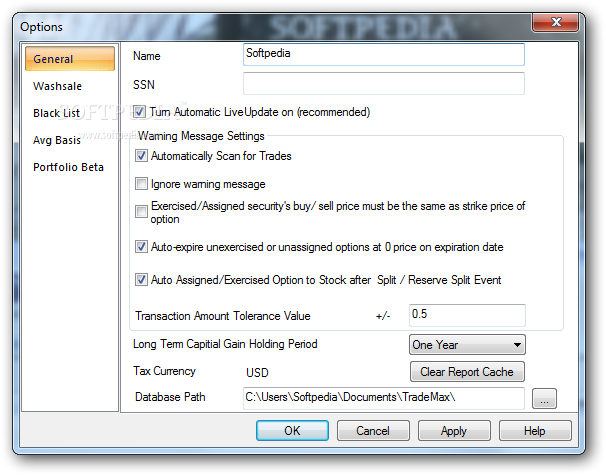
Task: Open the Washsale options page
Action: pos(57,86)
